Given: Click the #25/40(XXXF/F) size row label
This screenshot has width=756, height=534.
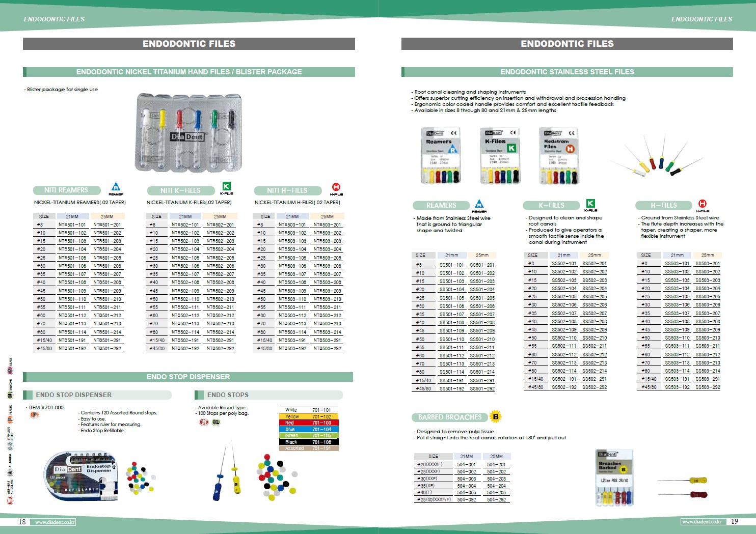Looking at the screenshot, I should pyautogui.click(x=434, y=500).
